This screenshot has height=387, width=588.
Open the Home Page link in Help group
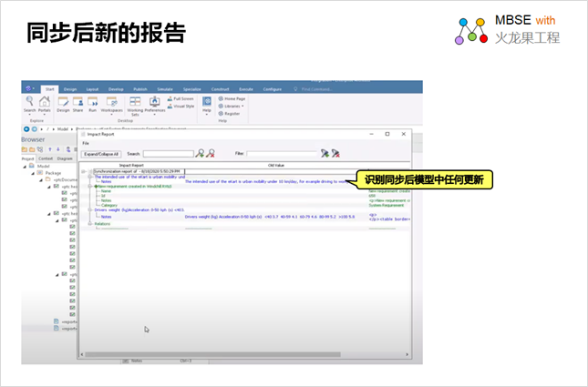233,98
